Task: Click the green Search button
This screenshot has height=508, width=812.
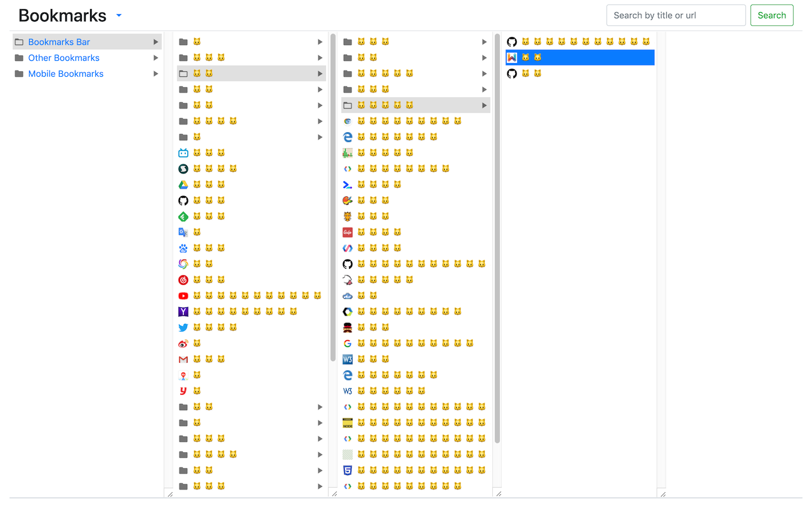Action: tap(771, 15)
